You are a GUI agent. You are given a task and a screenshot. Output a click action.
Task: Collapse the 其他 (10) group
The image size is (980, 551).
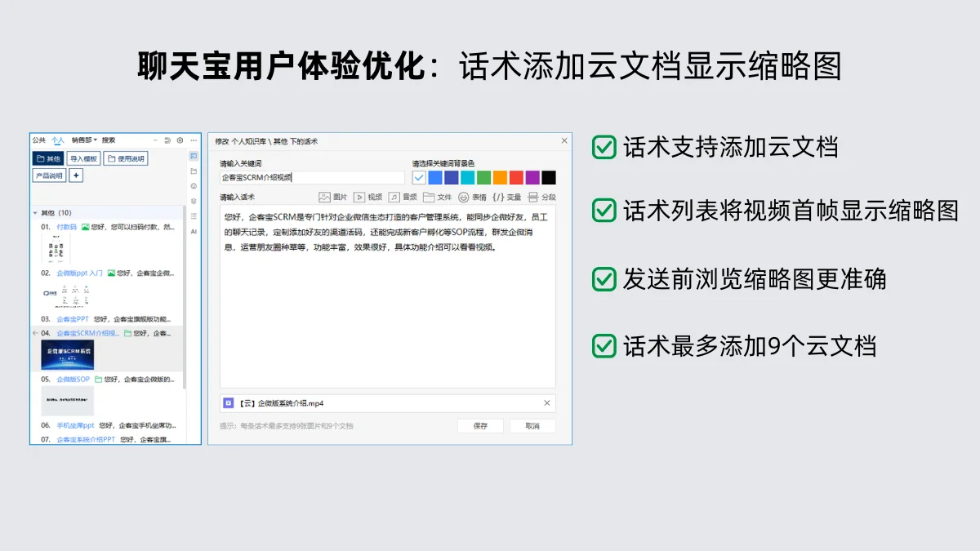[x=35, y=213]
